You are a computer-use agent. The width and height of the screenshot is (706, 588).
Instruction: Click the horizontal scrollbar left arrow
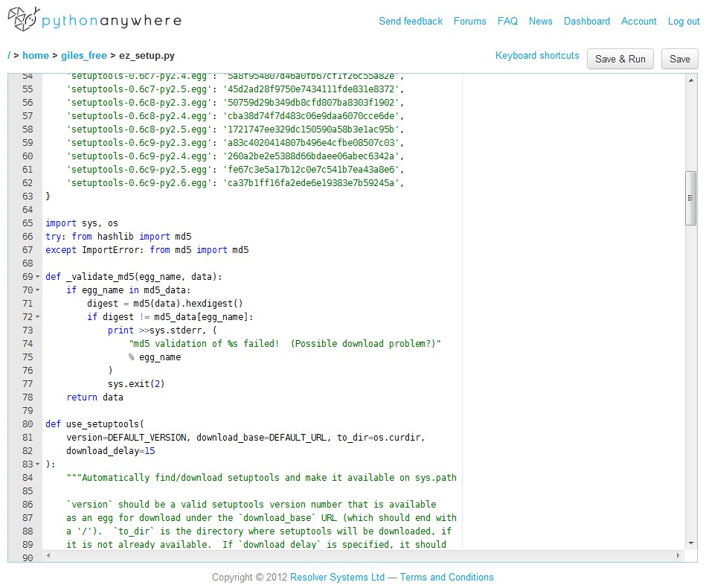coord(49,556)
